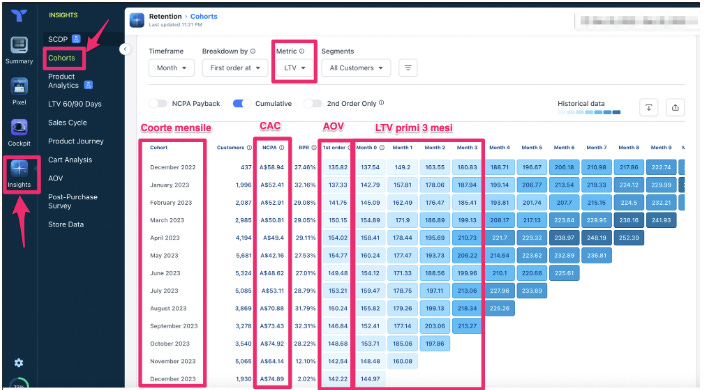The width and height of the screenshot is (704, 390).
Task: Select Product Analytics in Insights menu
Action: pyautogui.click(x=63, y=81)
